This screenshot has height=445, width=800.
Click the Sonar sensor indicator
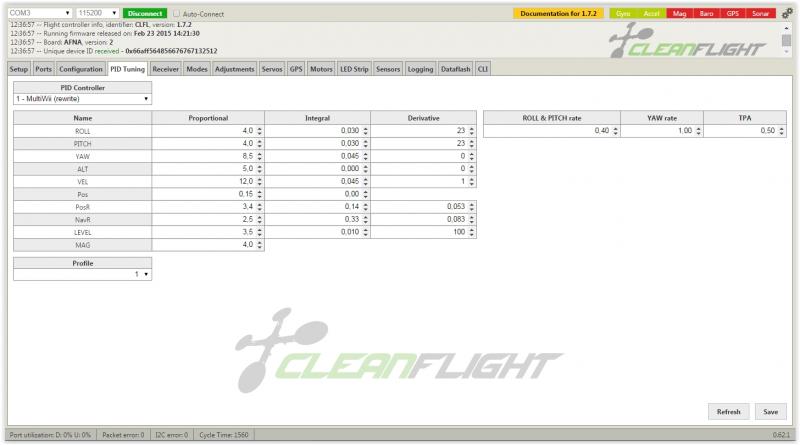tap(761, 14)
